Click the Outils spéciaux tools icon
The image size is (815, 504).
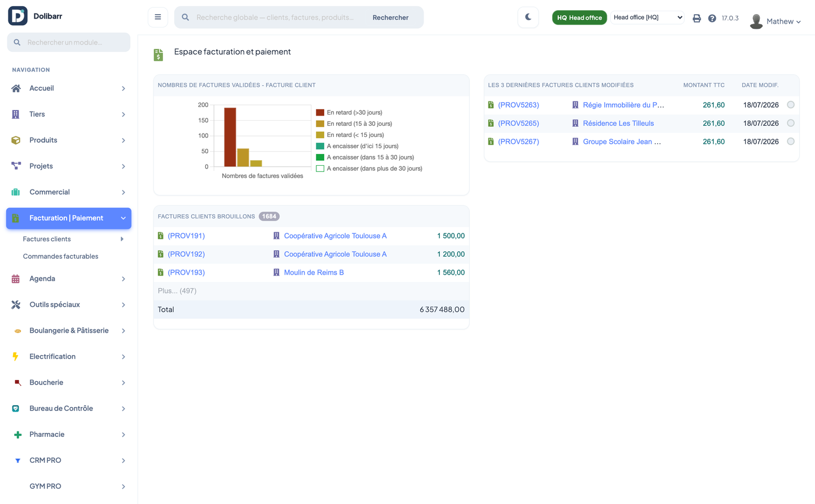coord(16,304)
